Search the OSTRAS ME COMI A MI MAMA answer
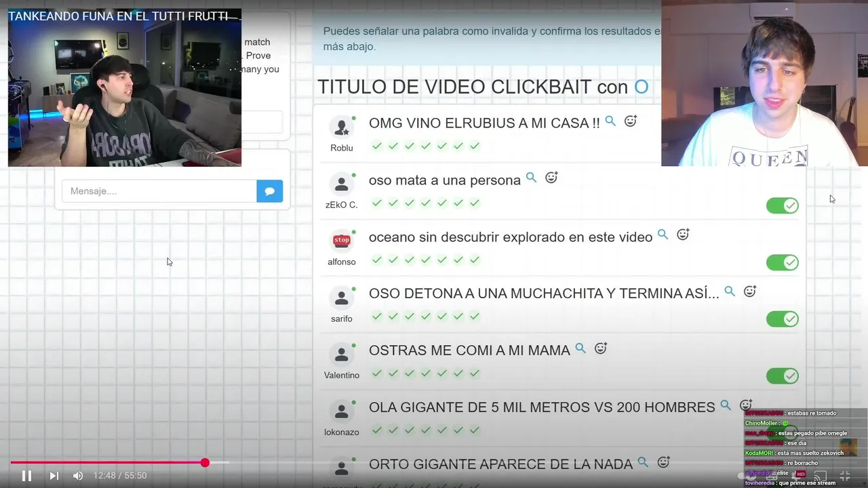Image resolution: width=868 pixels, height=488 pixels. (x=580, y=349)
